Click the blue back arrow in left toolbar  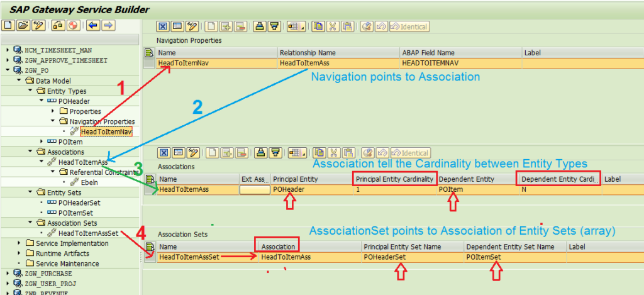93,25
